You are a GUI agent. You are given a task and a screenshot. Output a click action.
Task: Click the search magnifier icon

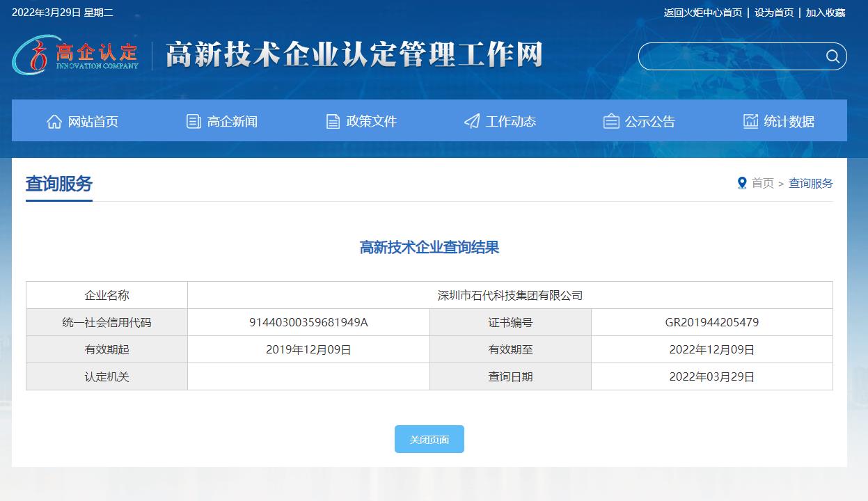(833, 56)
